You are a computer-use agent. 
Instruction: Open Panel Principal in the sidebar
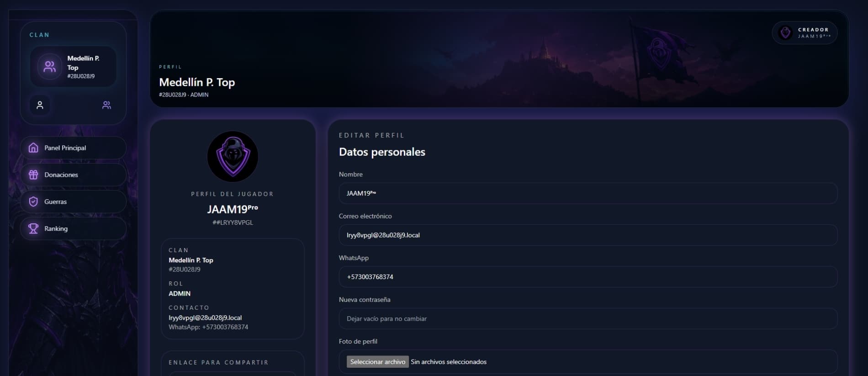tap(73, 148)
